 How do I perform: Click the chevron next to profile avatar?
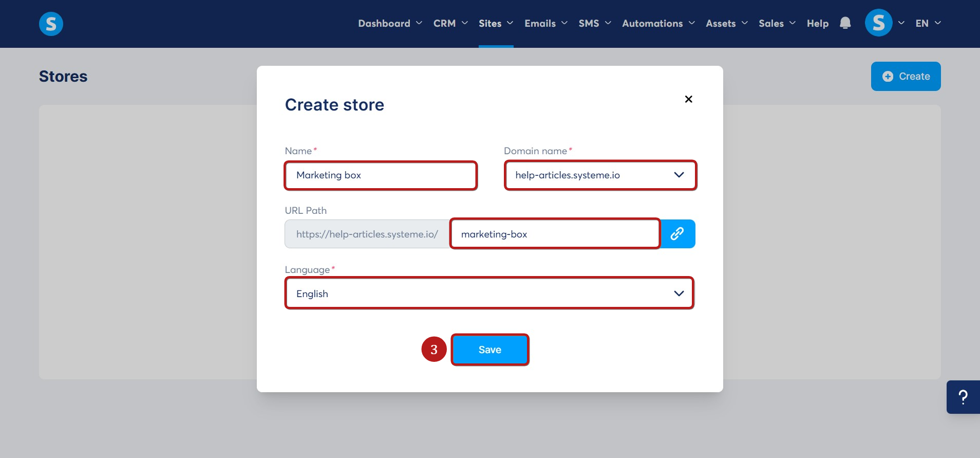click(x=901, y=23)
